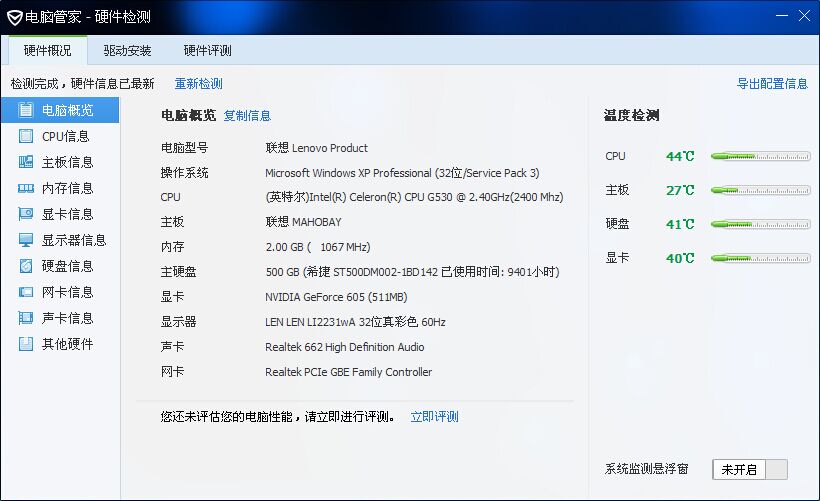This screenshot has height=501, width=820.
Task: Click the CPU temperature bar
Action: click(760, 156)
